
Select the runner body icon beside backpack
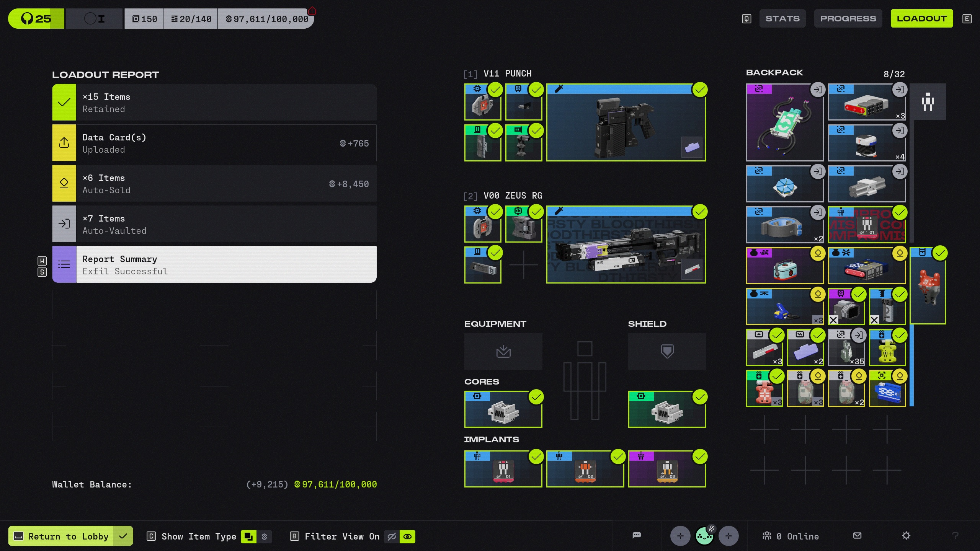tap(928, 102)
